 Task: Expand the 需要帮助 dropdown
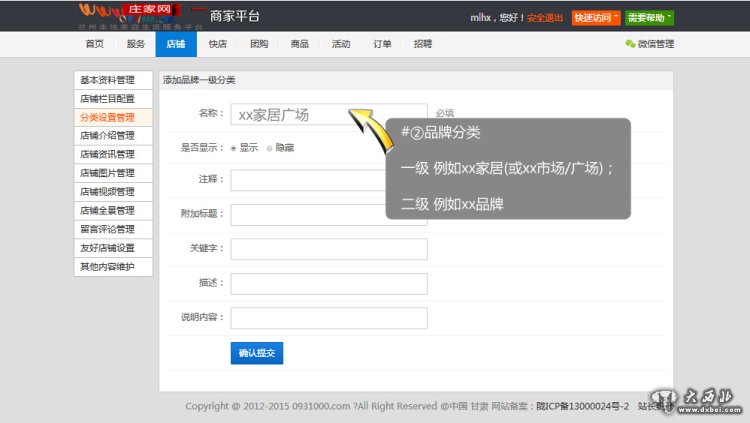coord(650,17)
